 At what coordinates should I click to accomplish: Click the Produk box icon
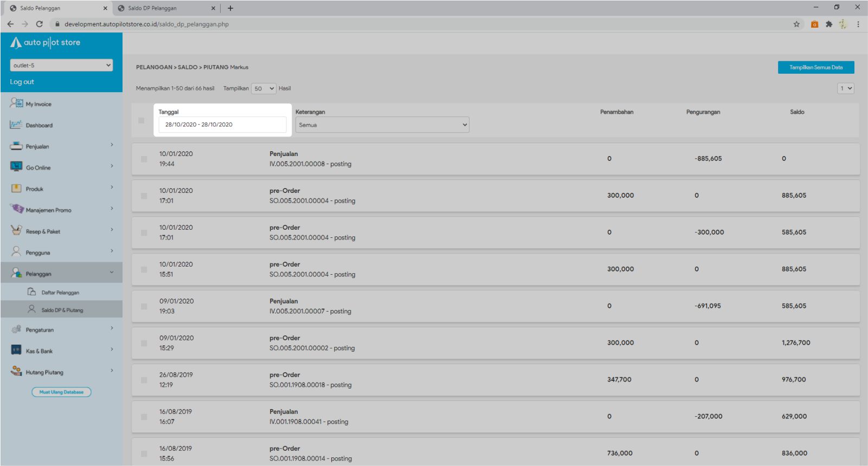point(16,189)
